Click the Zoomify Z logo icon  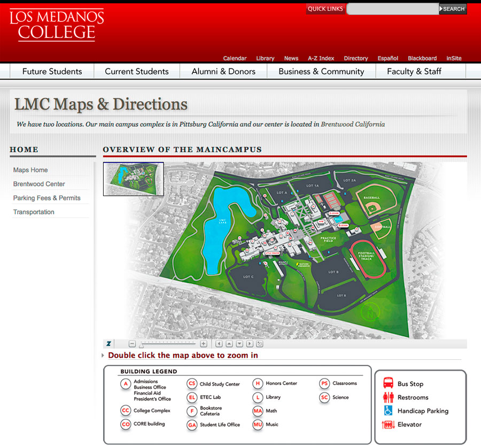click(x=108, y=344)
